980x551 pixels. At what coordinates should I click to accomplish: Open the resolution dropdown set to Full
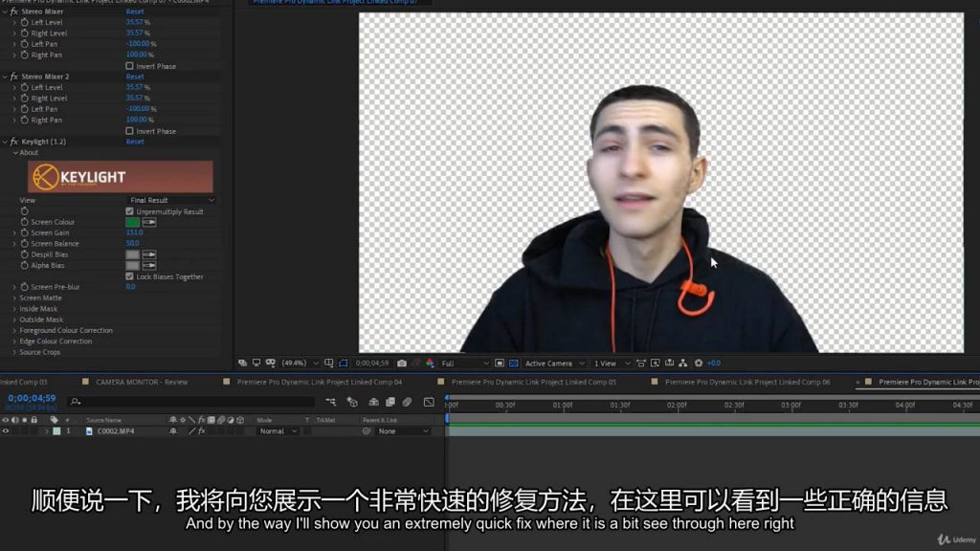click(464, 363)
